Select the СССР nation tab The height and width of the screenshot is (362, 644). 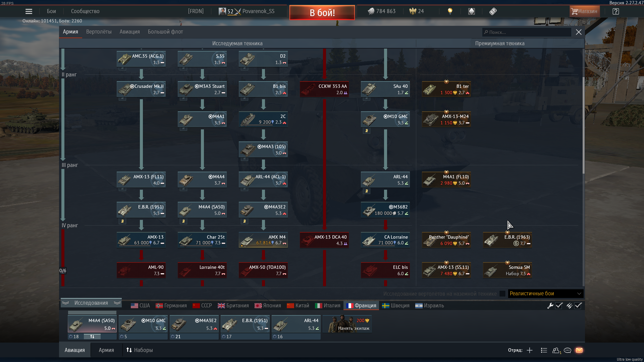202,306
